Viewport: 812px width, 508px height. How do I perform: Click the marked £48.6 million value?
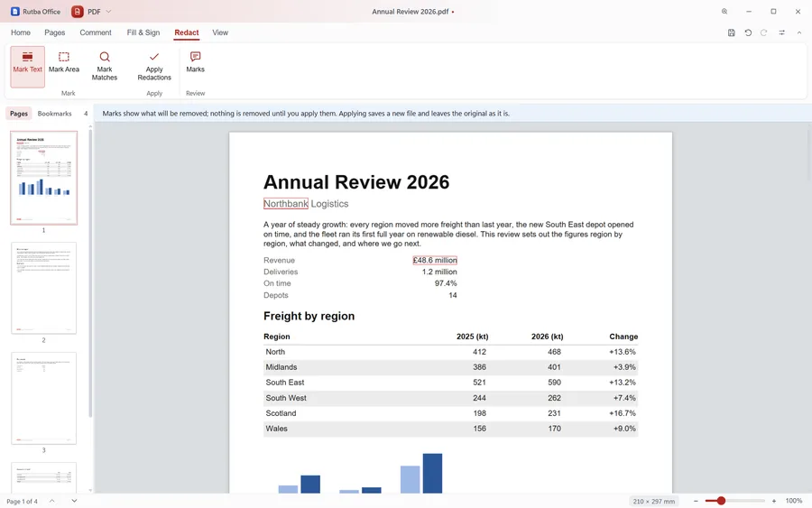click(x=435, y=260)
